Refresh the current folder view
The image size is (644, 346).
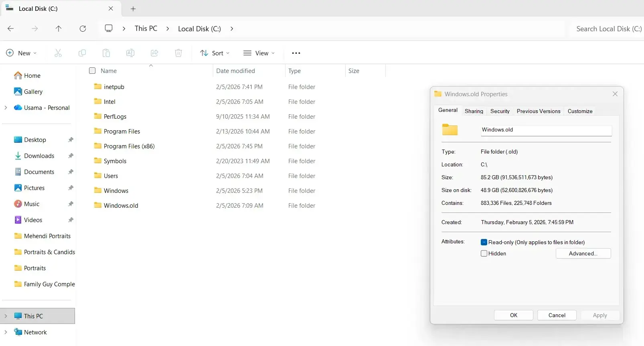[x=83, y=28]
